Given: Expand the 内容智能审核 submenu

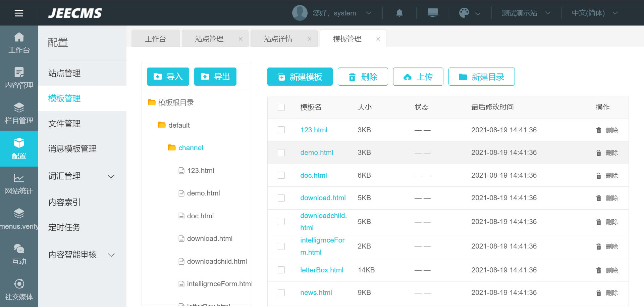Looking at the screenshot, I should click(111, 255).
